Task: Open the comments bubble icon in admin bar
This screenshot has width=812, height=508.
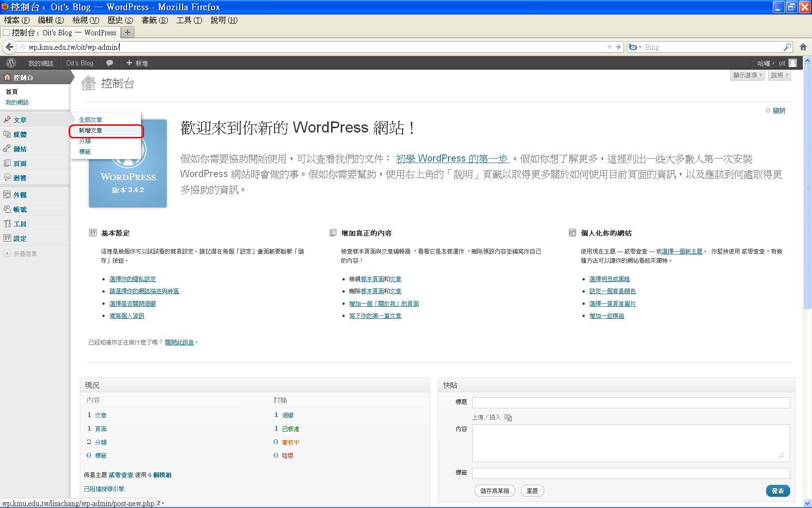Action: tap(110, 63)
